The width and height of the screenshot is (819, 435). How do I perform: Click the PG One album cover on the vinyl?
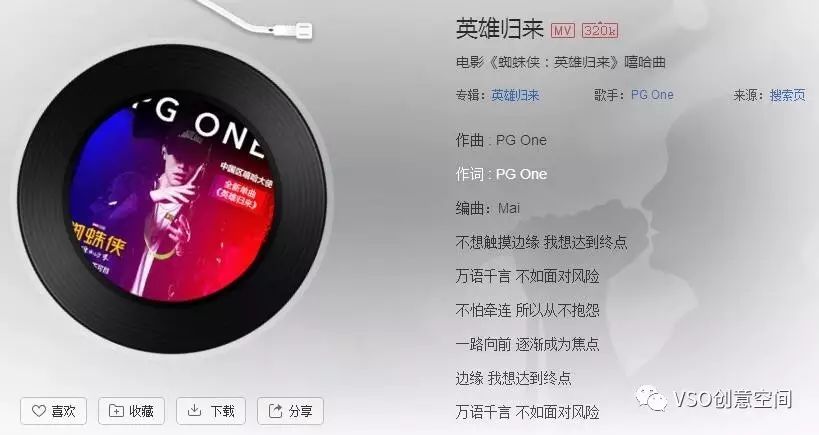(x=172, y=198)
